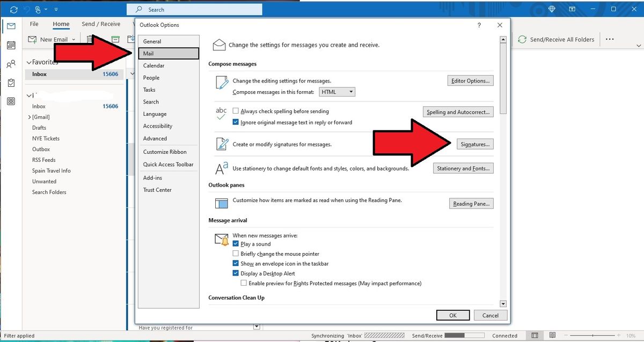Click the Spelling and Autocorrect button
This screenshot has width=644, height=342.
click(x=458, y=112)
